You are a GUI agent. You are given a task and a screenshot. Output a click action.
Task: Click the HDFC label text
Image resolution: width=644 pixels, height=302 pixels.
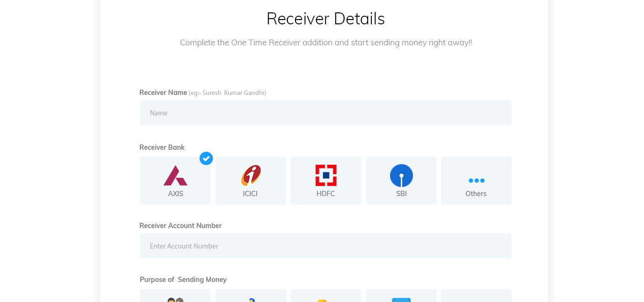point(326,194)
